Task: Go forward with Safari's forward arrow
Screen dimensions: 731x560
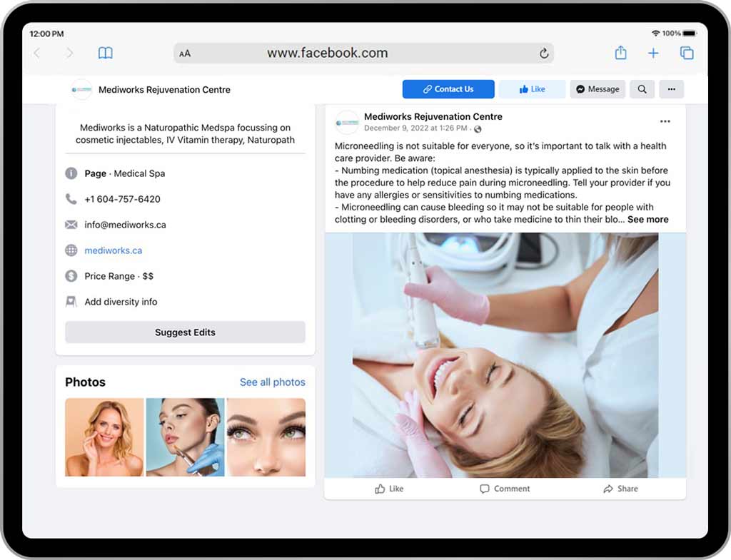Action: 69,53
